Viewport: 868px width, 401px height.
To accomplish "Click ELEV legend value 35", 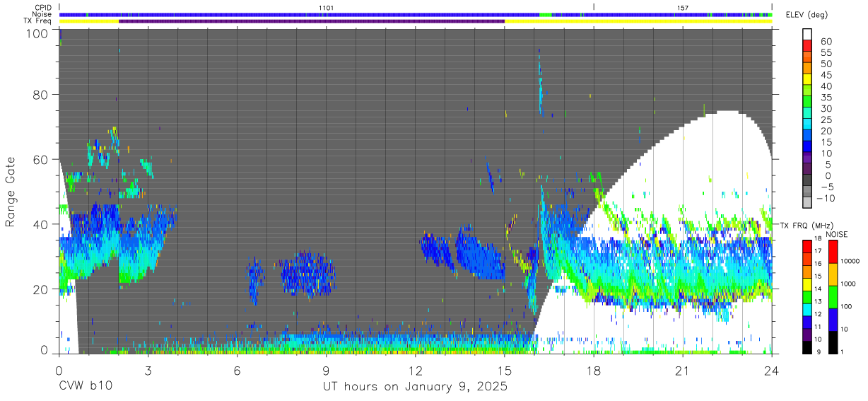I will (x=826, y=98).
